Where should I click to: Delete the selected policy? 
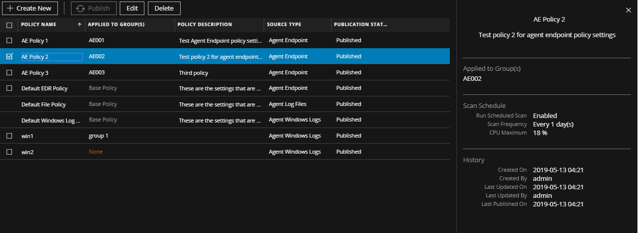(x=164, y=9)
